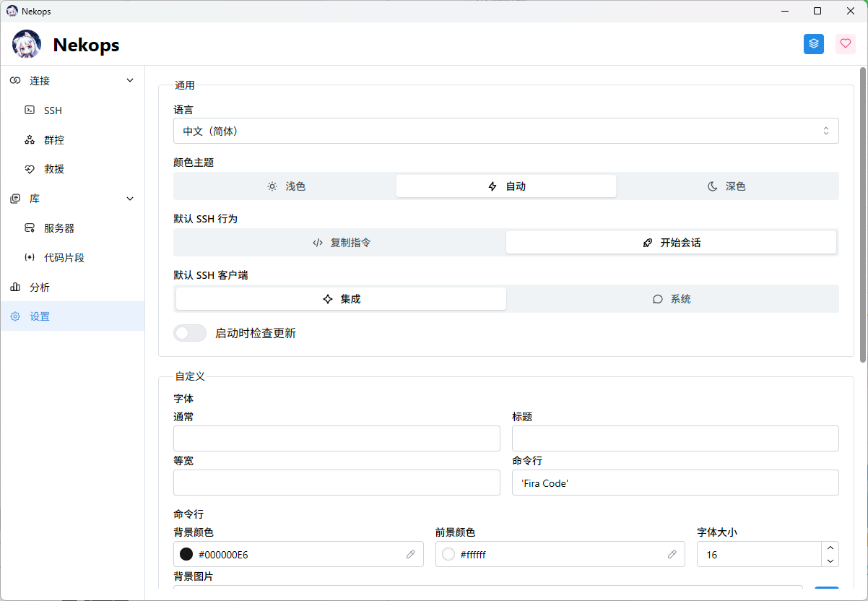This screenshot has height=601, width=868.
Task: Click the pink heart icon button
Action: click(x=846, y=44)
